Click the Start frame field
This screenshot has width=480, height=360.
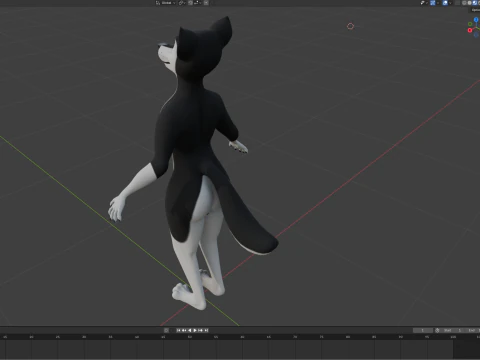click(453, 330)
